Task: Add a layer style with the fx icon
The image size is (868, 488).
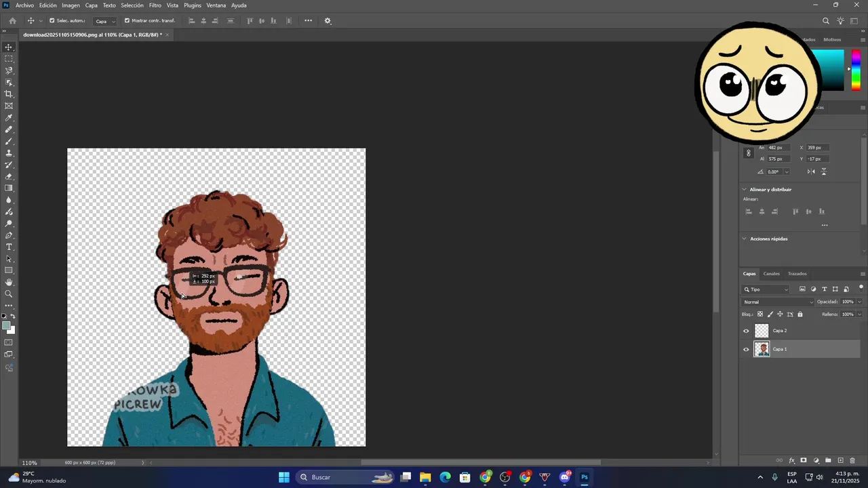Action: tap(791, 461)
